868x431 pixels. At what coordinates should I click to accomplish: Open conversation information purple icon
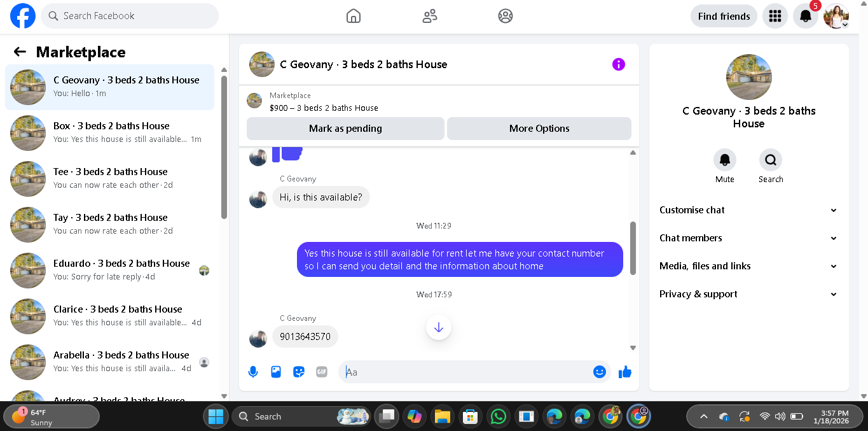click(x=619, y=64)
